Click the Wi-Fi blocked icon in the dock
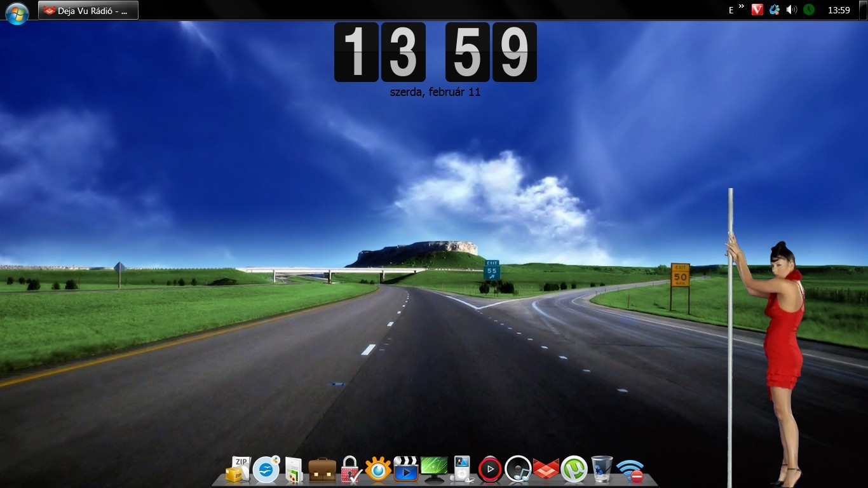Screen dimensions: 868x488 click(630, 471)
